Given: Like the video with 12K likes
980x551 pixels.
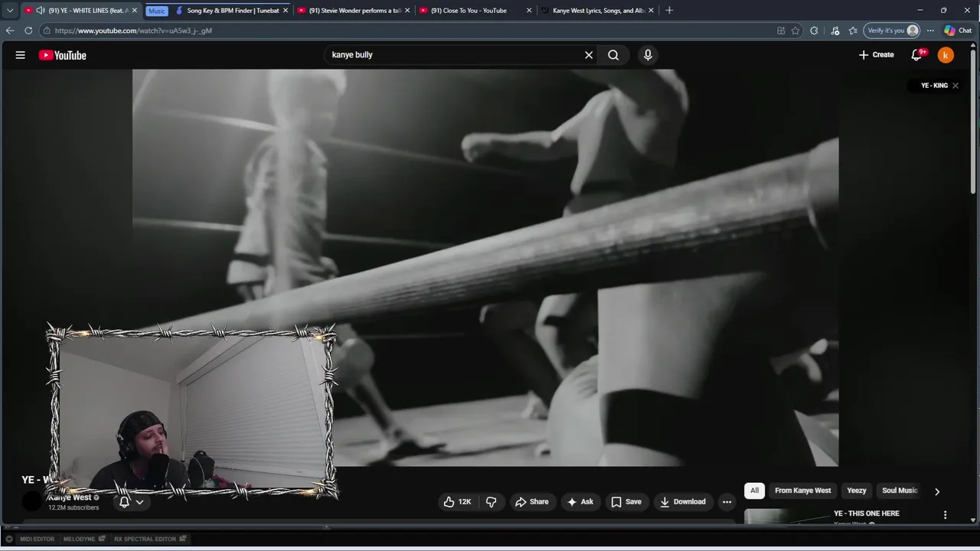Looking at the screenshot, I should point(457,502).
